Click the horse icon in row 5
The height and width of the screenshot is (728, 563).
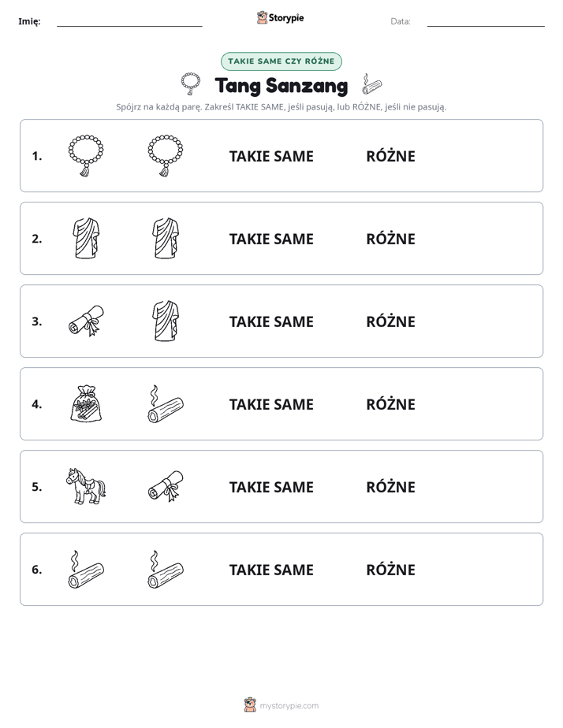(x=86, y=486)
